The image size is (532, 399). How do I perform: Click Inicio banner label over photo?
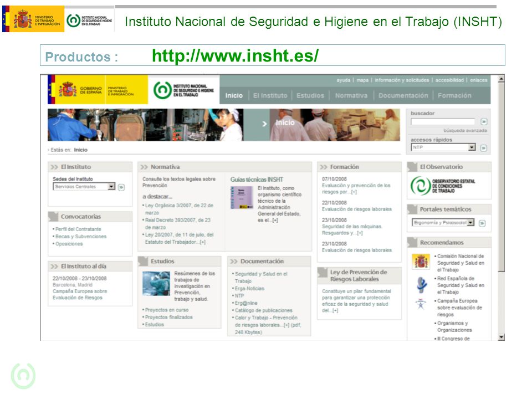tap(285, 122)
